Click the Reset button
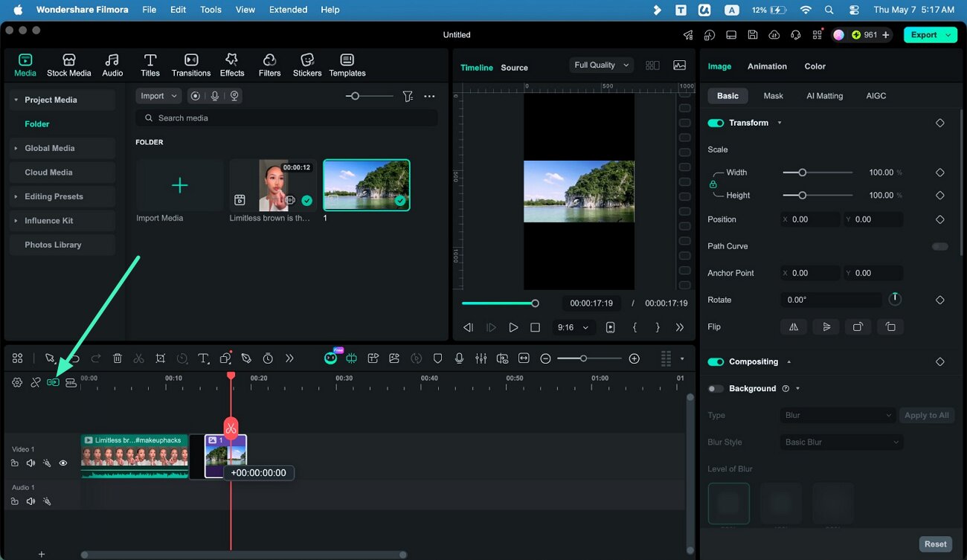 pos(935,544)
